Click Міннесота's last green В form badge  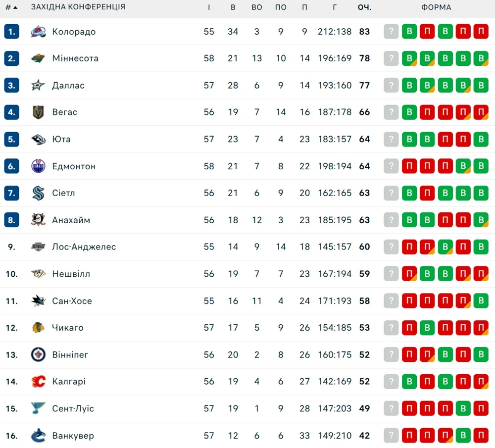coord(481,58)
